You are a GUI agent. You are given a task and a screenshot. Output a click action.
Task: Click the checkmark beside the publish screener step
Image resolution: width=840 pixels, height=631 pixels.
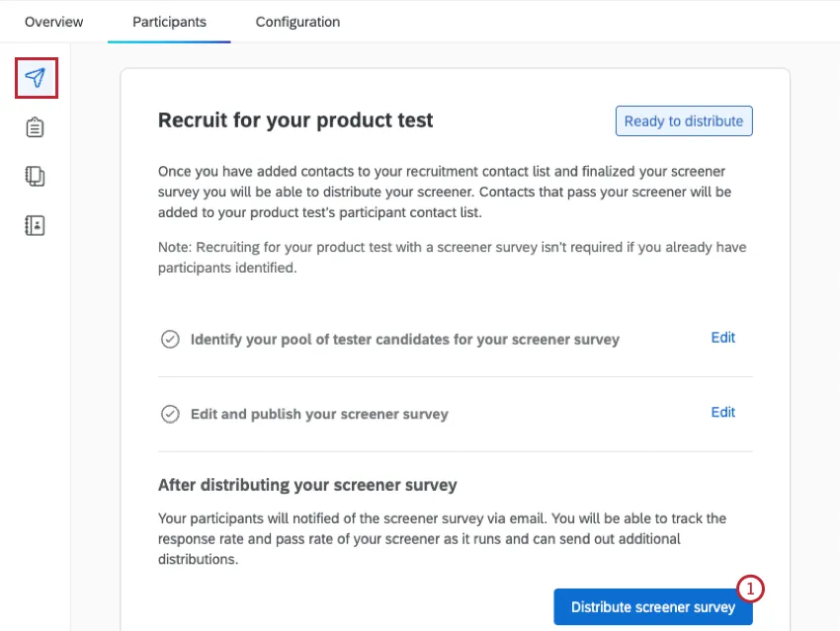click(x=170, y=413)
